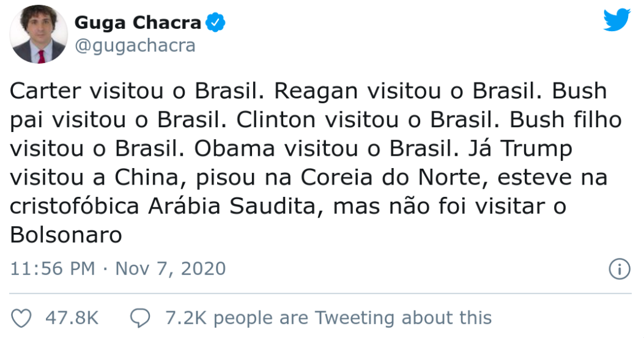The width and height of the screenshot is (644, 338).
Task: Click the 47.8K likes count
Action: tap(72, 318)
